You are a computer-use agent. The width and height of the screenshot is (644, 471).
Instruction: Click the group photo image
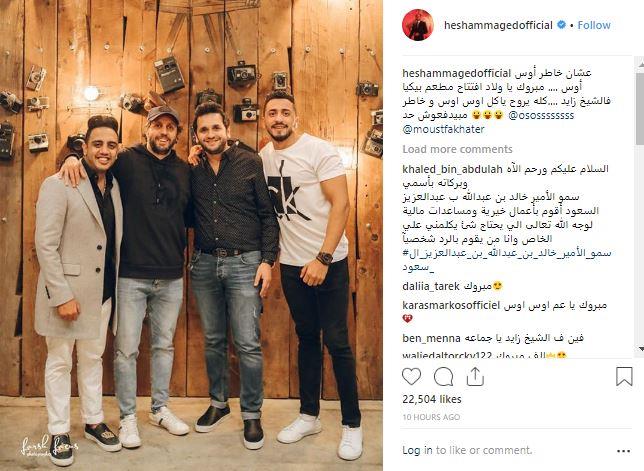pyautogui.click(x=191, y=235)
